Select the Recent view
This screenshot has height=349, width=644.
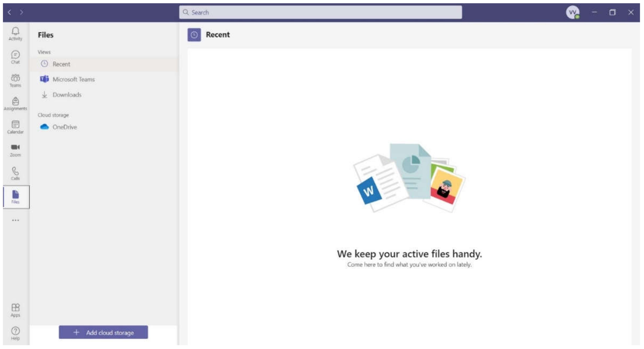pyautogui.click(x=61, y=64)
